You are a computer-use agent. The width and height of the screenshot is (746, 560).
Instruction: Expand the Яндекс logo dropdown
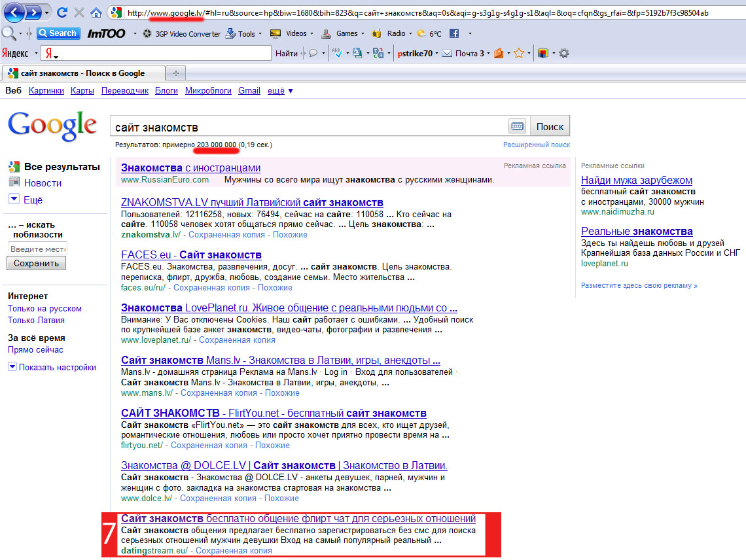coord(36,53)
